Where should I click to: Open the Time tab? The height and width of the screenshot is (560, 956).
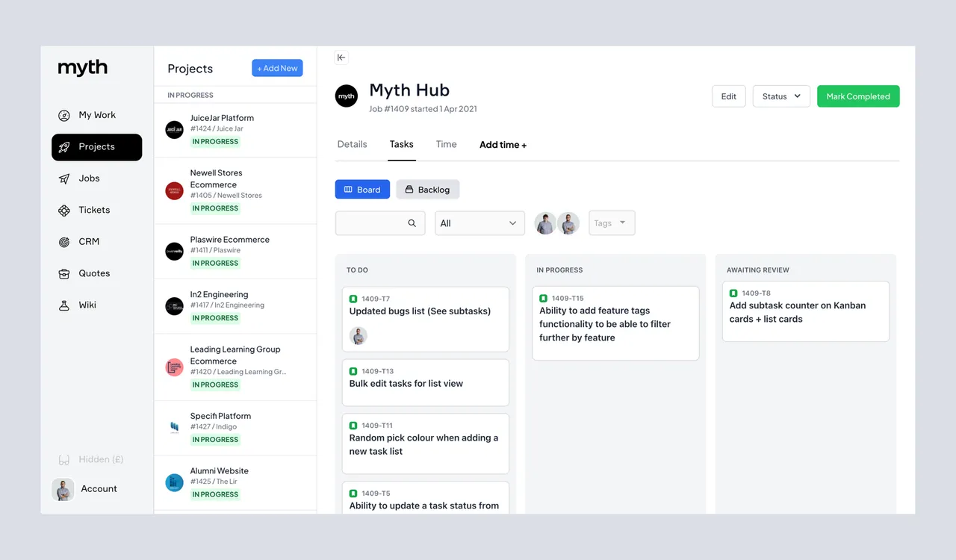446,144
